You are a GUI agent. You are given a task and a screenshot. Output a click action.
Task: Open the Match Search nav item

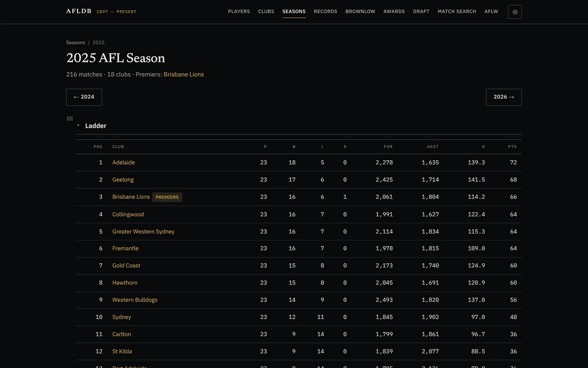(457, 11)
